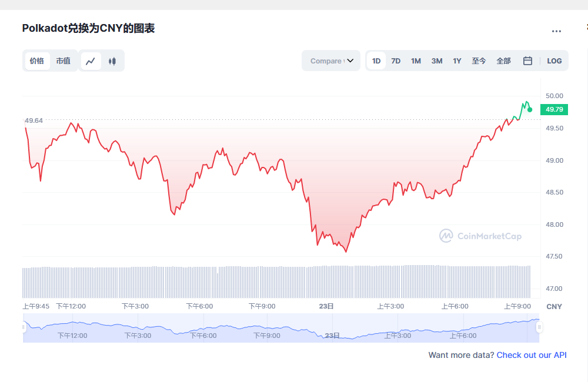Select the 1M time range

coord(416,61)
